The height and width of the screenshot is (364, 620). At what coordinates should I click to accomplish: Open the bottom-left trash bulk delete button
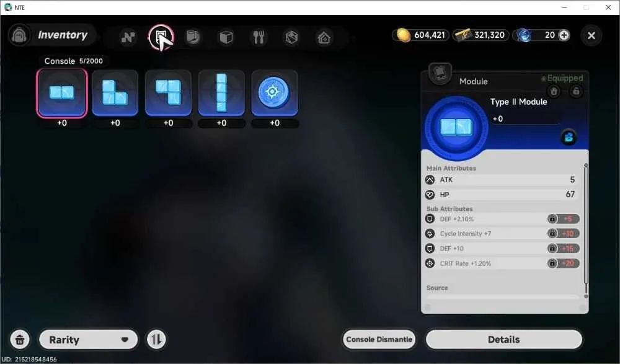pyautogui.click(x=20, y=339)
